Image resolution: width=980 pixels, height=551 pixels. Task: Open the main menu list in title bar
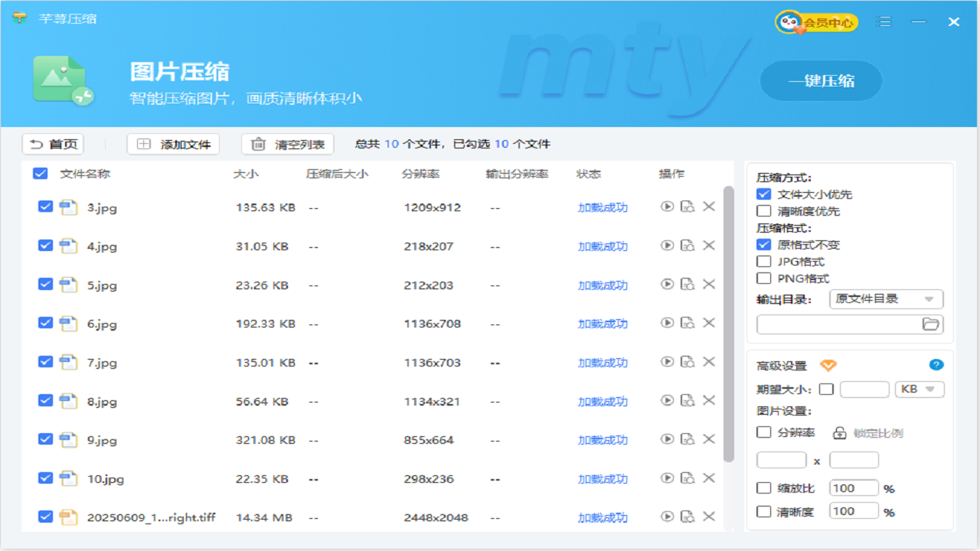click(x=884, y=22)
